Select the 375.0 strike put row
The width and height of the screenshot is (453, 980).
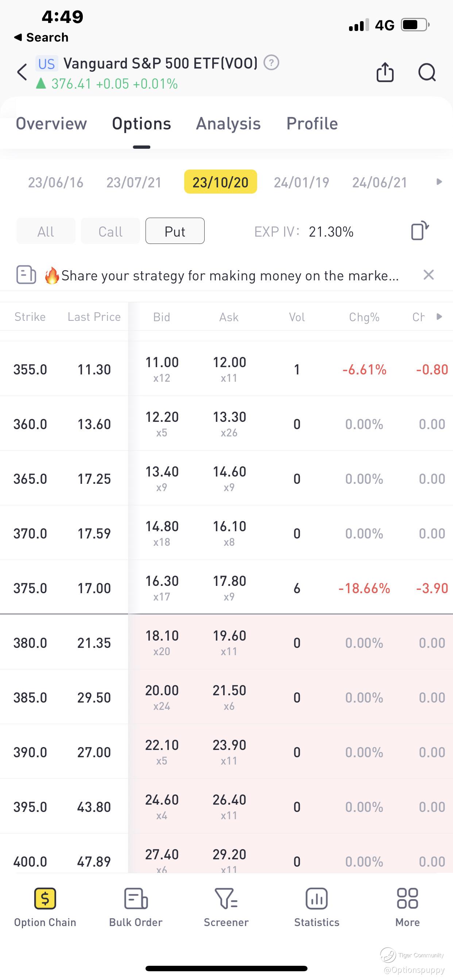[x=226, y=587]
